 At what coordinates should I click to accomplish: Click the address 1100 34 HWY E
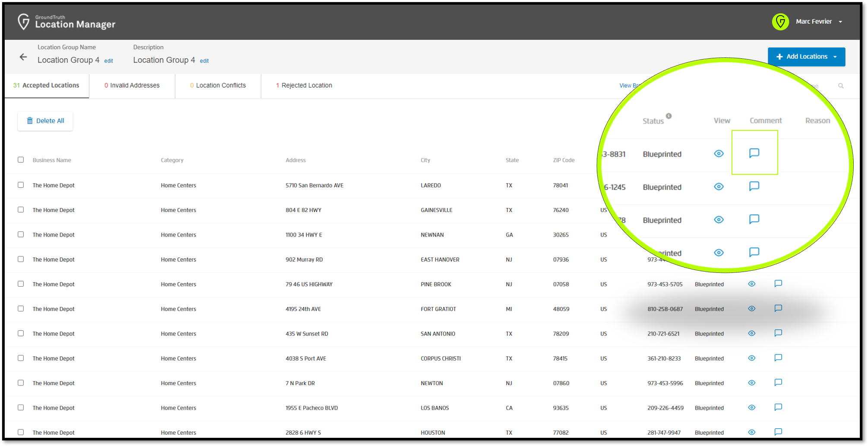(x=304, y=235)
